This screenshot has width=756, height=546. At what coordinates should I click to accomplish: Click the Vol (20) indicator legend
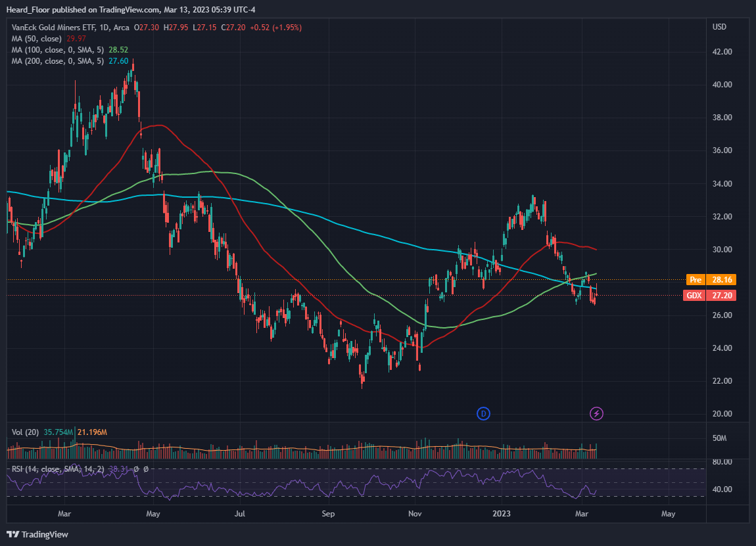(x=25, y=432)
